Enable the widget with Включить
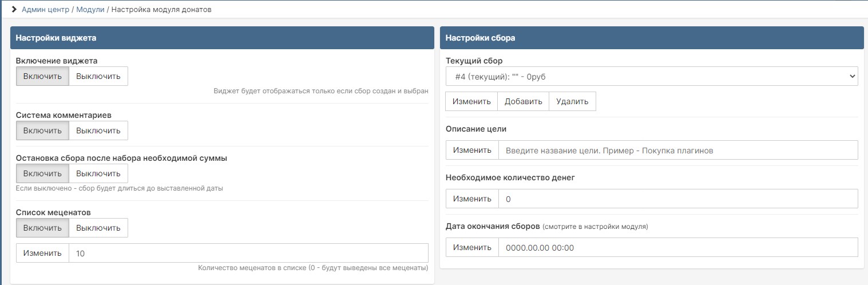Image resolution: width=868 pixels, height=285 pixels. pyautogui.click(x=42, y=76)
